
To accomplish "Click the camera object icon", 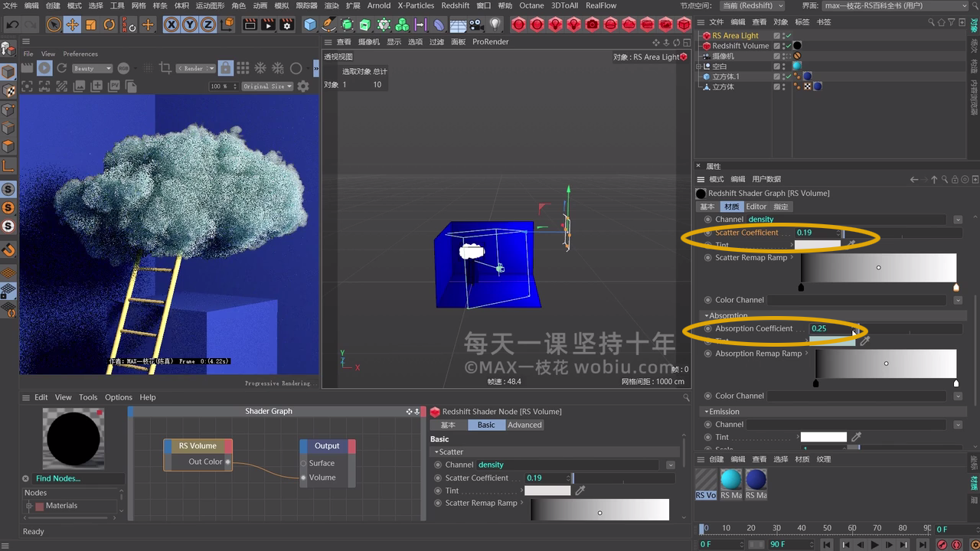I will [476, 24].
